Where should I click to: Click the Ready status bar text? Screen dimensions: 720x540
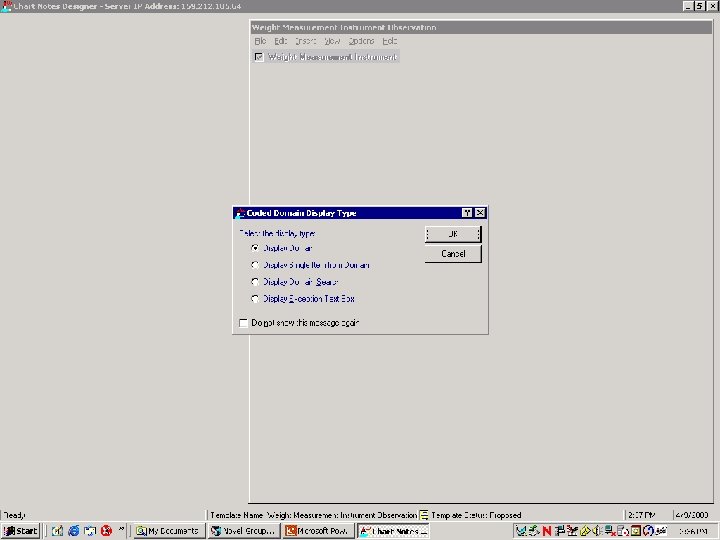[x=15, y=515]
